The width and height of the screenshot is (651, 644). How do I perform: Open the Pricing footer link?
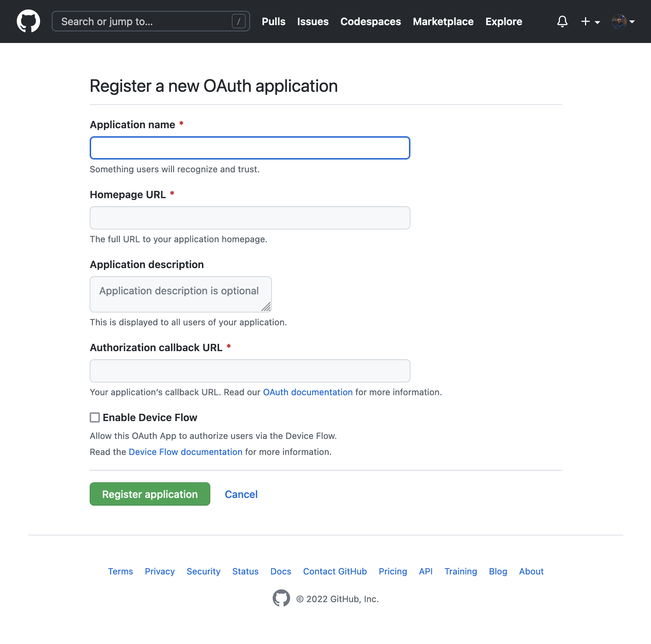[393, 572]
